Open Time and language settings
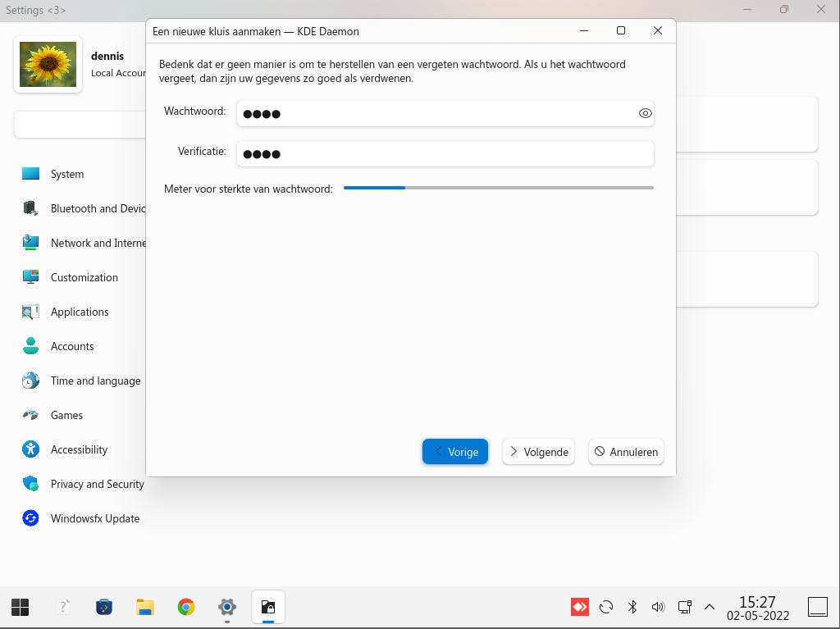The image size is (840, 629). click(95, 381)
